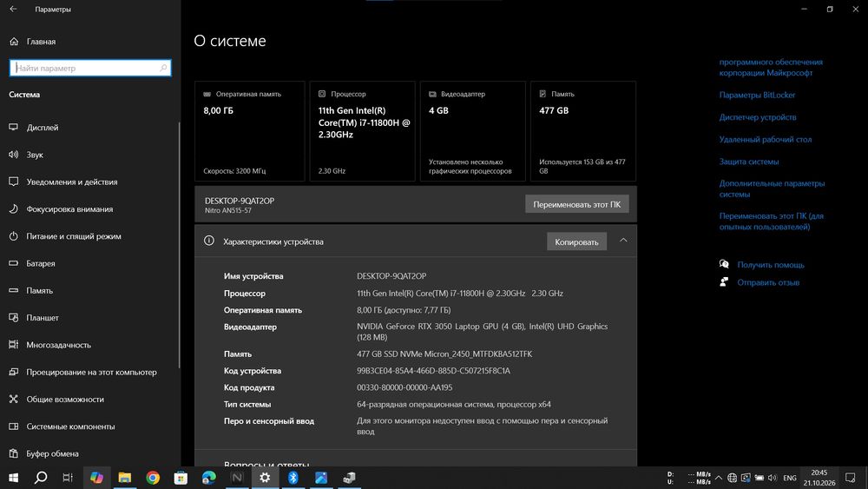This screenshot has width=868, height=489.
Task: Click the Память 477 GB card
Action: (x=583, y=131)
